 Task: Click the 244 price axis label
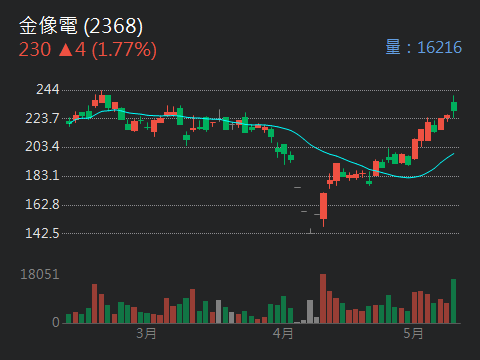coord(47,89)
